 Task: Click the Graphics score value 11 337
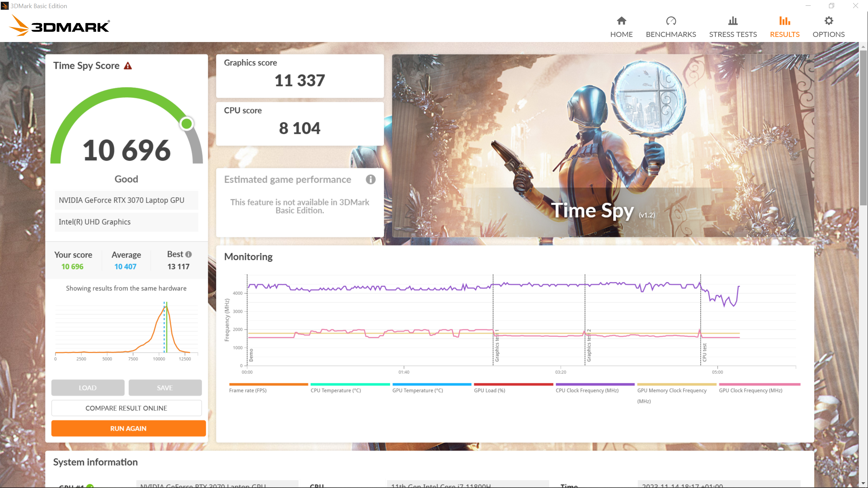pyautogui.click(x=300, y=81)
